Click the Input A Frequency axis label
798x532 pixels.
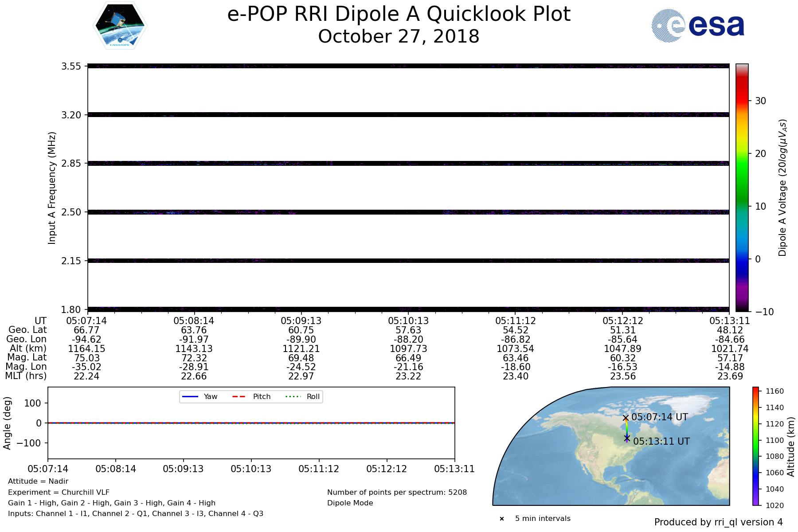[x=52, y=188]
